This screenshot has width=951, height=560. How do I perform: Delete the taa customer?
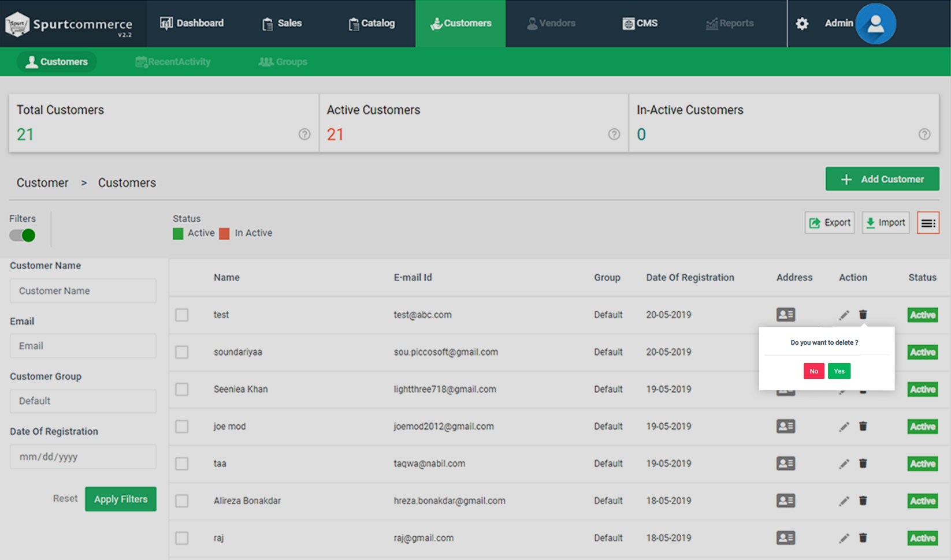pos(863,464)
